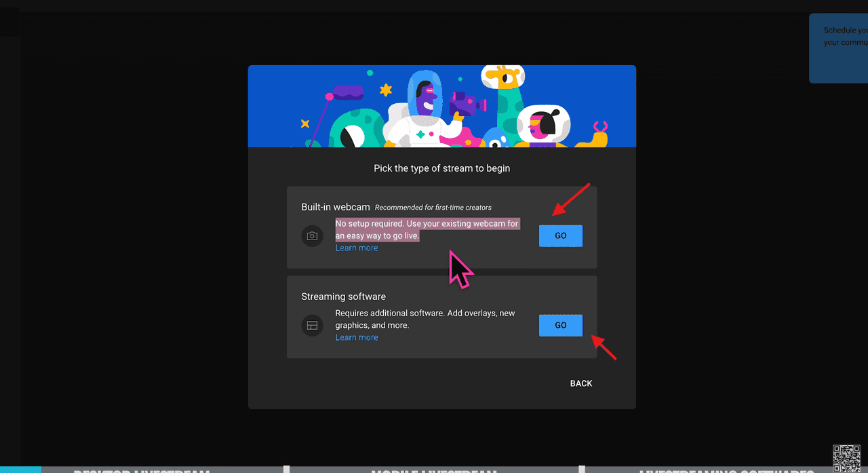
Task: Open Learn more under Built-in webcam
Action: click(x=357, y=248)
